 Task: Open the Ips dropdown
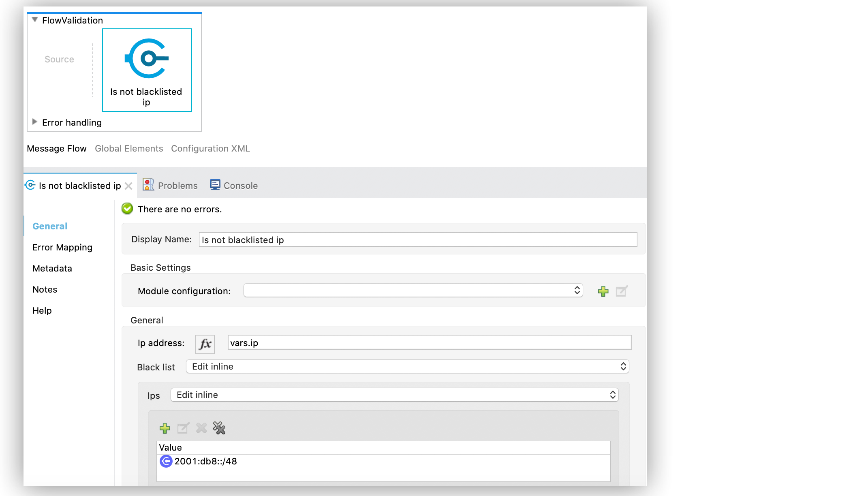tap(394, 395)
